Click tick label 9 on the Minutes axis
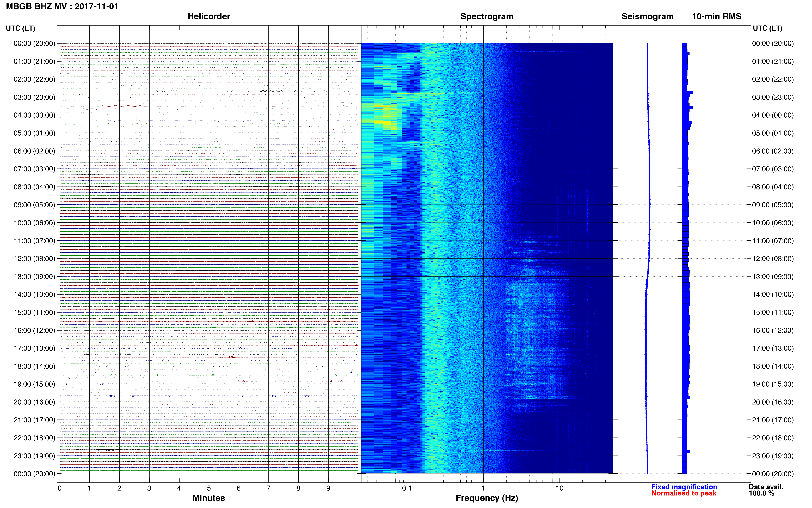This screenshot has width=812, height=508. (x=328, y=488)
